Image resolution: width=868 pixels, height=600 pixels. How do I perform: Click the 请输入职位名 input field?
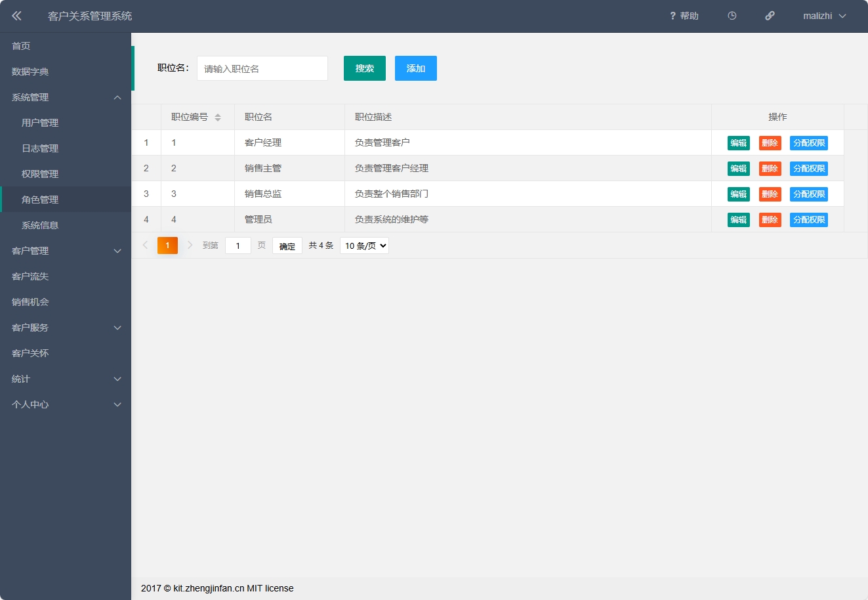pyautogui.click(x=262, y=68)
